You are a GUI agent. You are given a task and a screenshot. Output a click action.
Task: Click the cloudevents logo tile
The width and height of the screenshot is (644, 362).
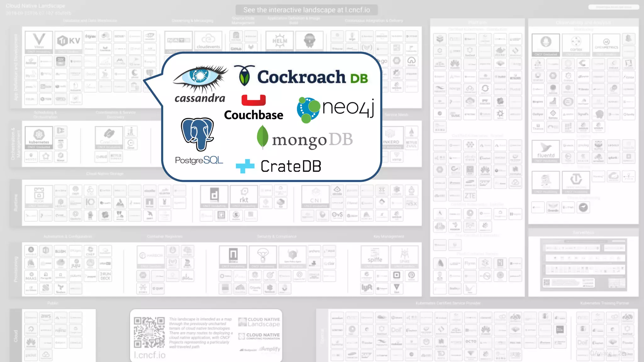[208, 41]
